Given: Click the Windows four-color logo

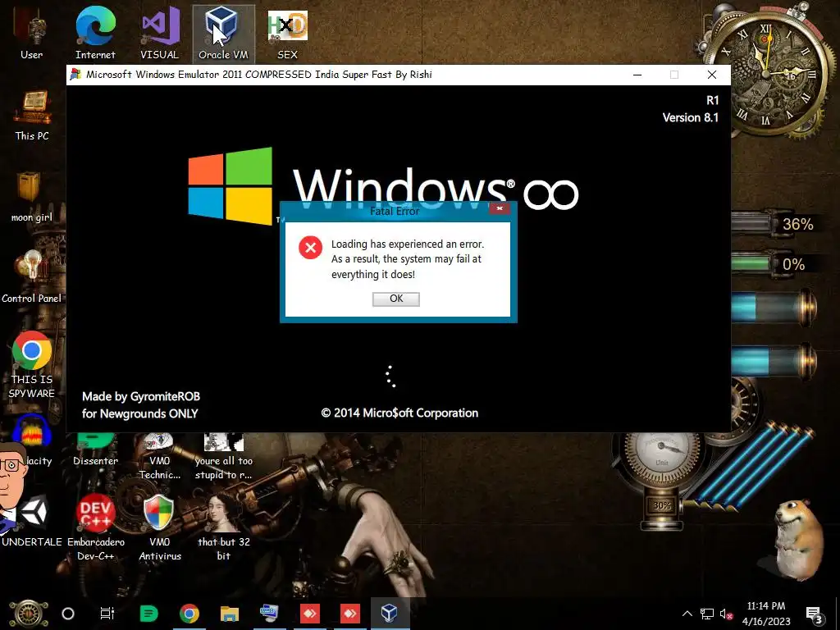Looking at the screenshot, I should (231, 185).
